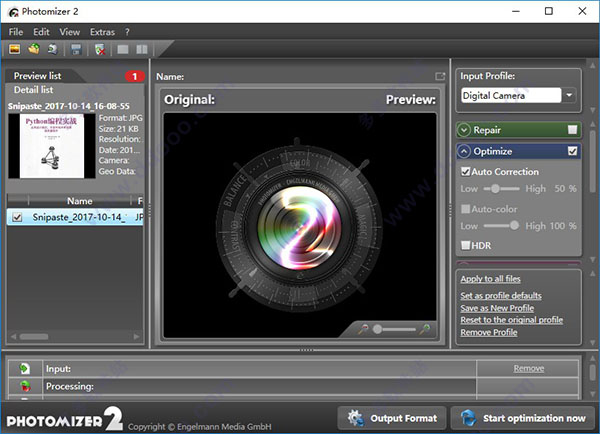This screenshot has width=600, height=434.
Task: Uncheck the Optimize section checkbox
Action: coord(572,151)
